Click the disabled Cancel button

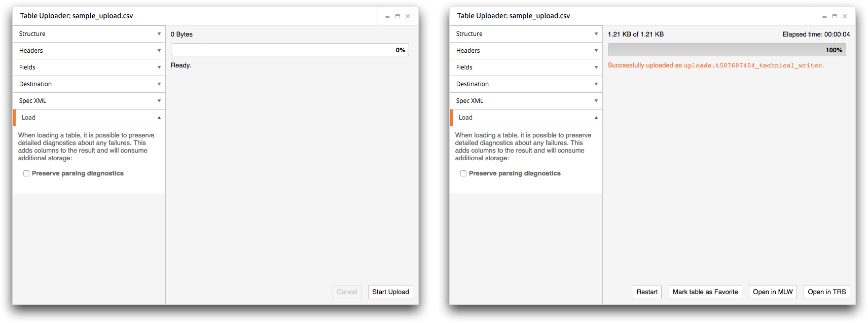pyautogui.click(x=347, y=292)
